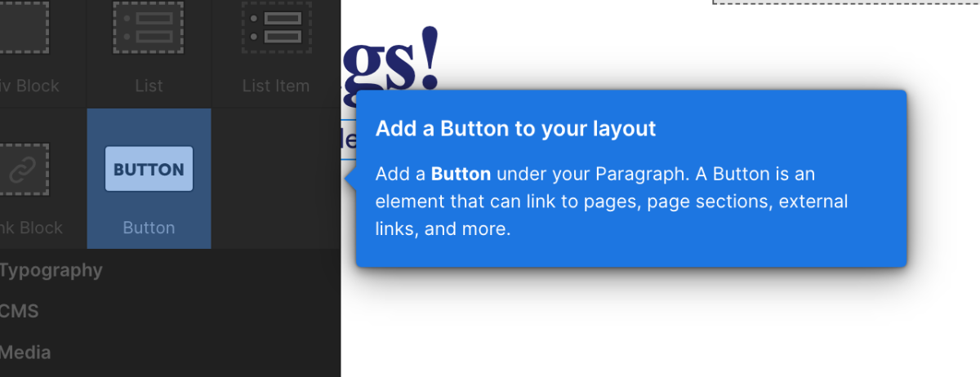Pick the Link Block chain icon

click(x=24, y=169)
